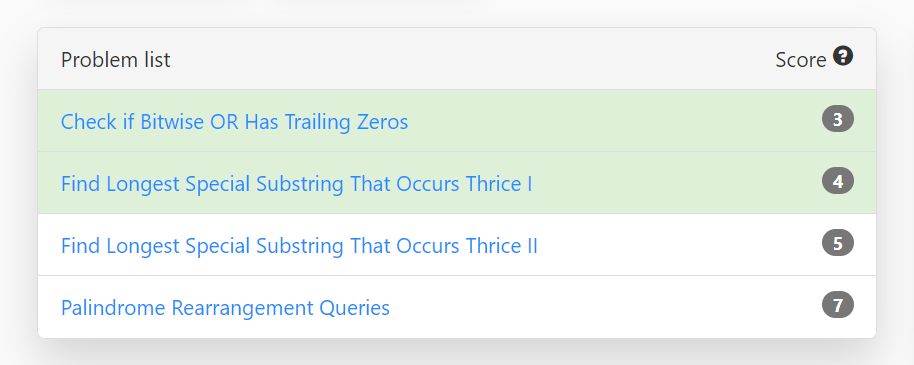Image resolution: width=914 pixels, height=365 pixels.
Task: Click the score badge showing 5
Action: click(x=838, y=243)
